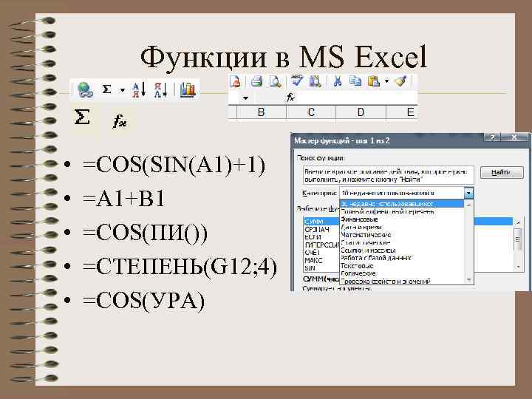
Task: Click the fx Insert Function button in formula bar
Action: [291, 98]
